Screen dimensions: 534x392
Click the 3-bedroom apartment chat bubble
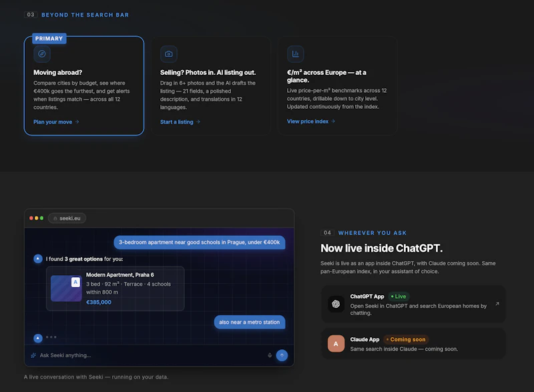(199, 242)
